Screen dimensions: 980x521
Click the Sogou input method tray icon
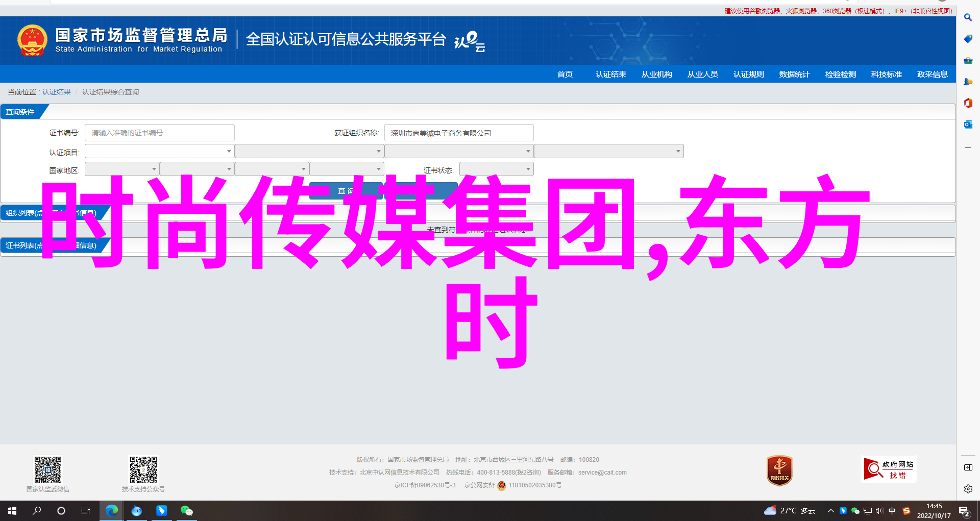click(906, 511)
